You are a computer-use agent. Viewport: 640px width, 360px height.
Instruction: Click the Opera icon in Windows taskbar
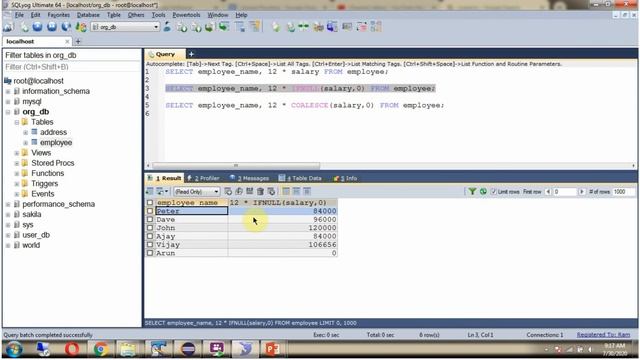72,349
